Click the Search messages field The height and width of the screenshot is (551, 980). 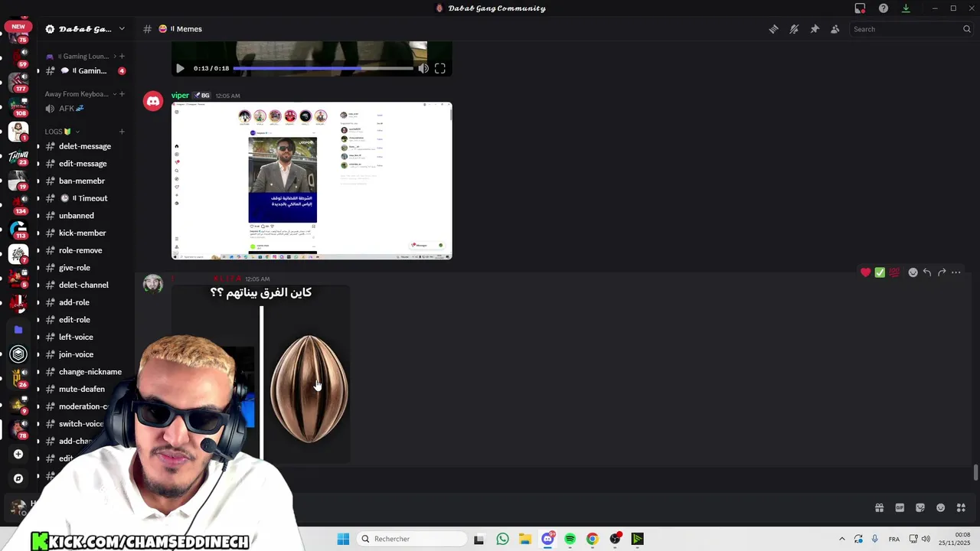911,29
